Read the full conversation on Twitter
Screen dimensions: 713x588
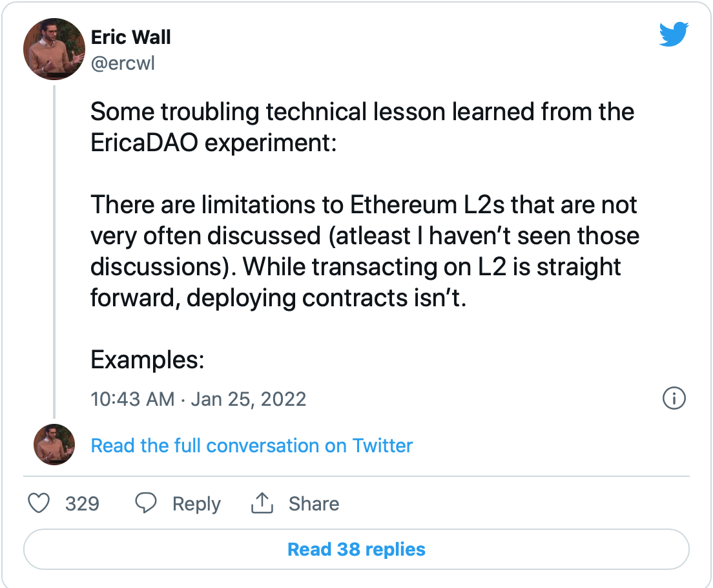[251, 446]
